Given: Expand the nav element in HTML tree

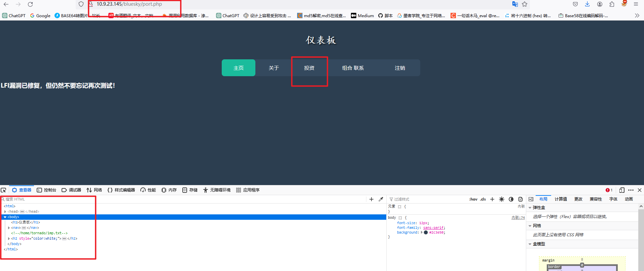Looking at the screenshot, I should click(x=9, y=228).
